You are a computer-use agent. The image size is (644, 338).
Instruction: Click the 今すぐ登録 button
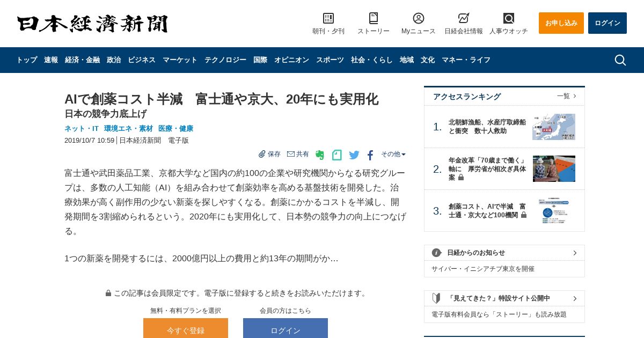pos(186,328)
